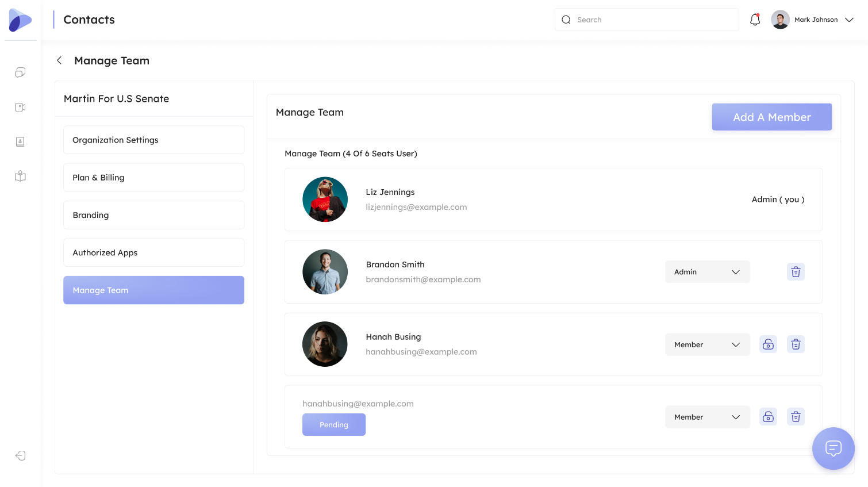Viewport: 868px width, 487px height.
Task: Click the pending invite email address
Action: pos(358,404)
